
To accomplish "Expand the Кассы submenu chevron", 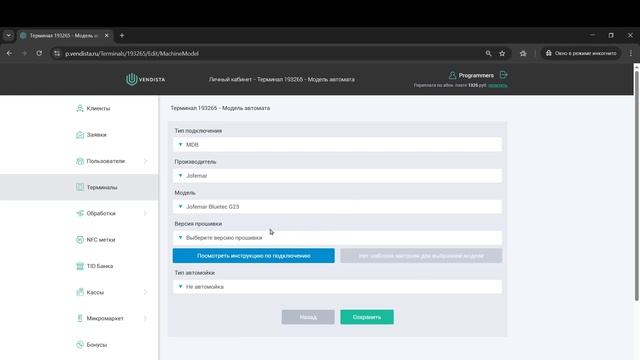I will pos(145,292).
